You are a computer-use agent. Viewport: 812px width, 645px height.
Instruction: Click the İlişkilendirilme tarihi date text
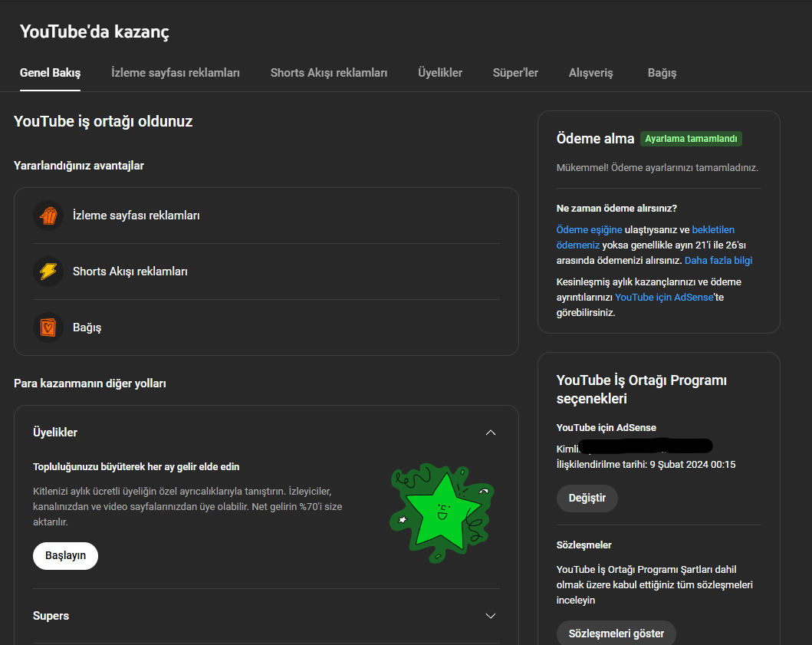pos(646,465)
